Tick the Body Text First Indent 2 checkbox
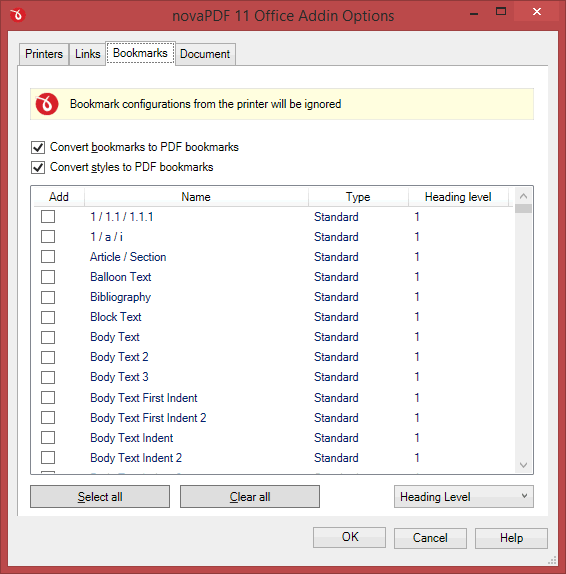566x574 pixels. (x=48, y=418)
